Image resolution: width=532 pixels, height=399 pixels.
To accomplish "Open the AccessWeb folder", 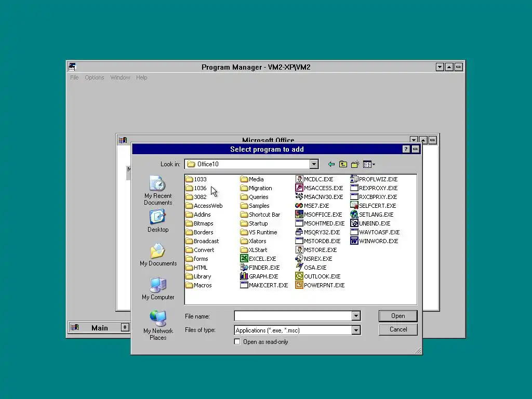I will [204, 206].
